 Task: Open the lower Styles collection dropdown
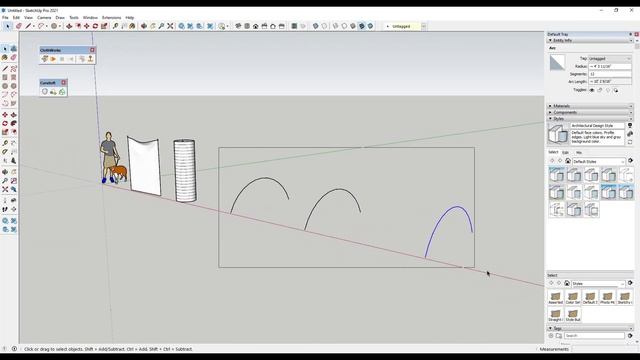[598, 283]
